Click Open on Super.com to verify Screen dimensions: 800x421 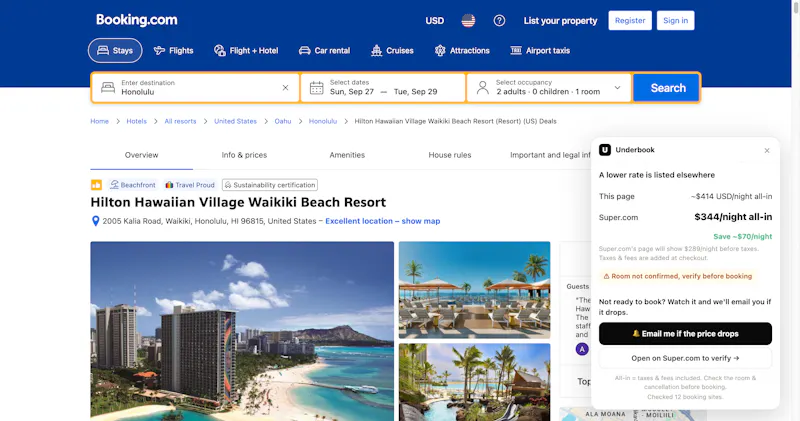(x=685, y=358)
